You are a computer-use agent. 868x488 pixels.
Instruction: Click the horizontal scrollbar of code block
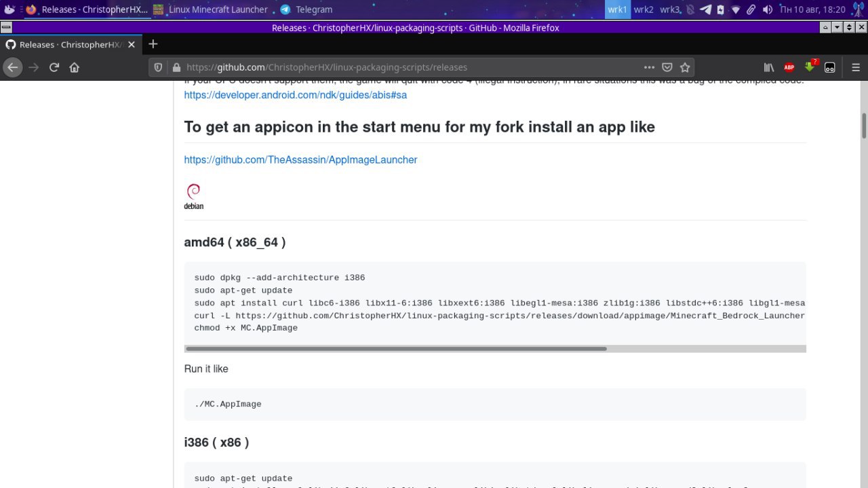tap(396, 349)
